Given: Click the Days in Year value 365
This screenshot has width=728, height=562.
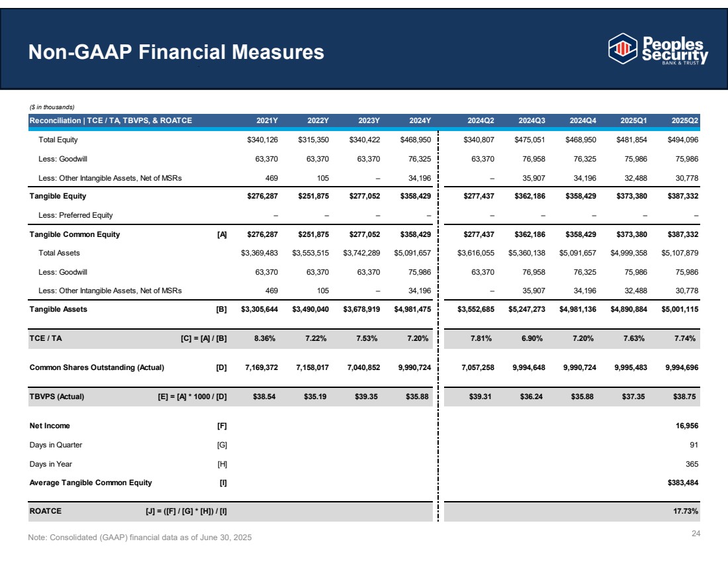Looking at the screenshot, I should [x=692, y=464].
